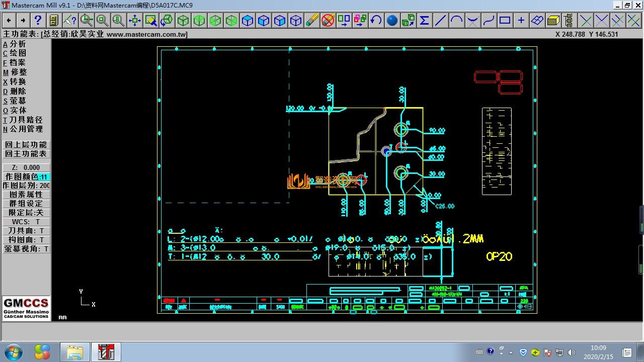
Task: Toggle the 限定层:关 layer limit setting
Action: pyautogui.click(x=26, y=213)
